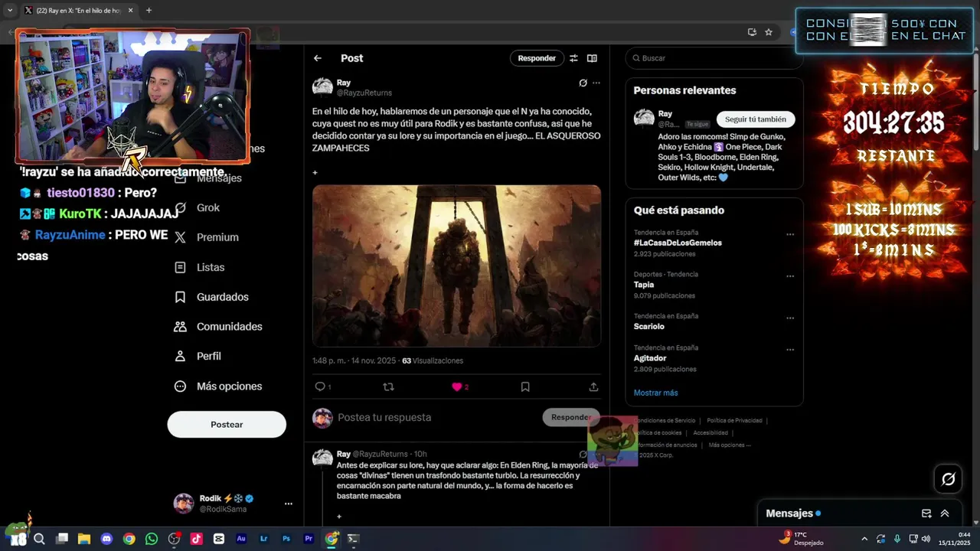
Task: Open new browser tab with plus button
Action: point(149,11)
